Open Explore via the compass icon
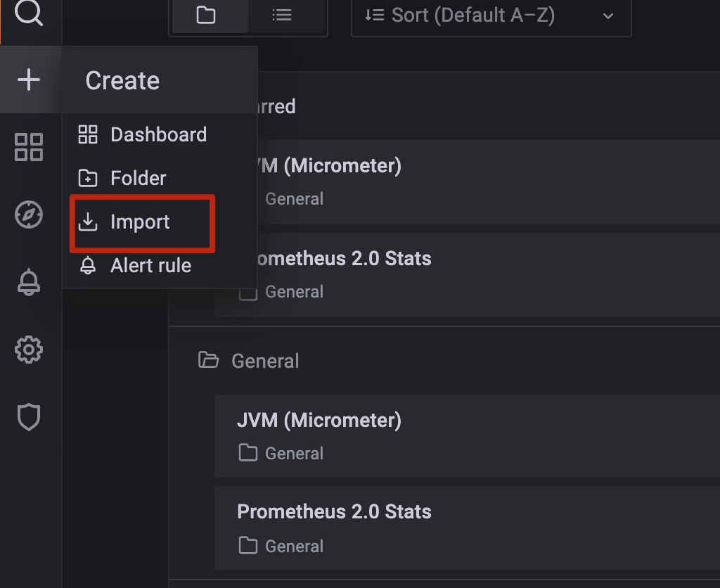This screenshot has height=588, width=720. 29,216
